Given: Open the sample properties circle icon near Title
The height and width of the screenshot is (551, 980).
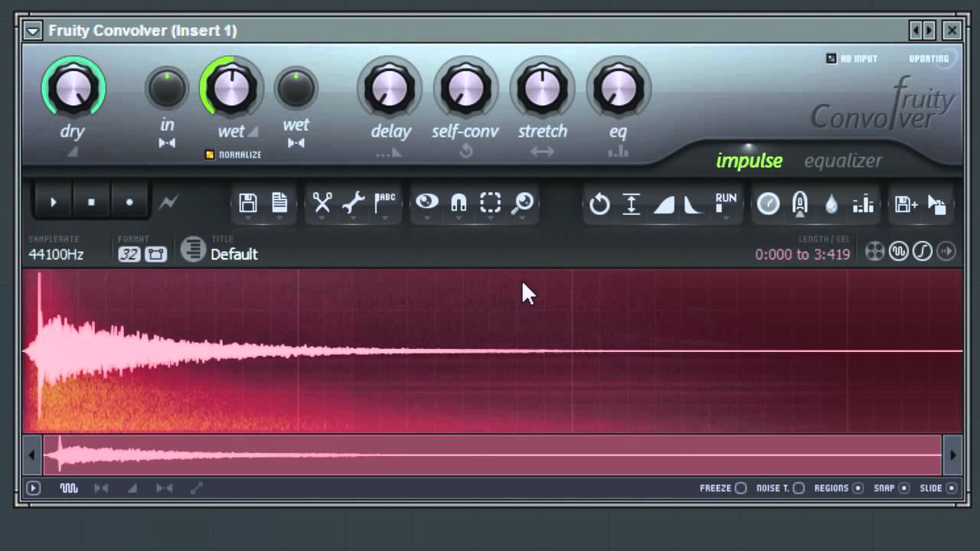Looking at the screenshot, I should click(x=193, y=249).
